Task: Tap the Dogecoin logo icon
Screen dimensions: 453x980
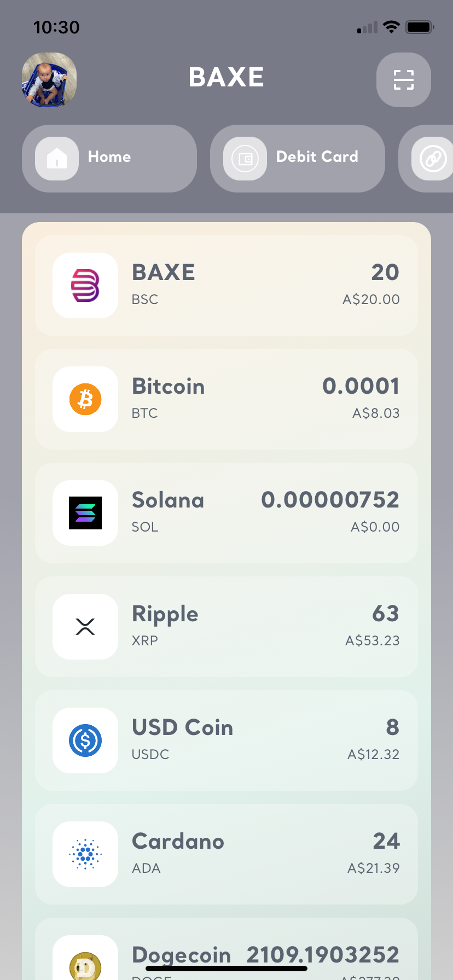Action: 85,965
